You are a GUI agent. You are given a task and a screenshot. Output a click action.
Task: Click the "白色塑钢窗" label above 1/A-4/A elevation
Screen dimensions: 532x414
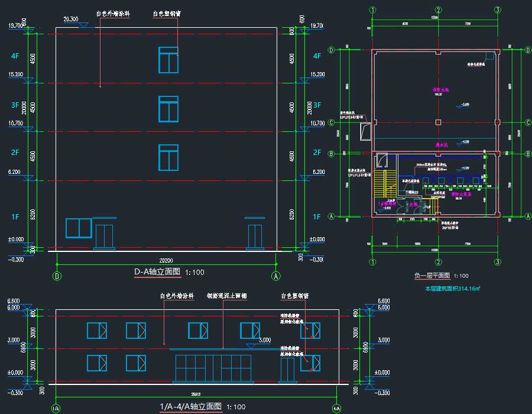point(294,296)
